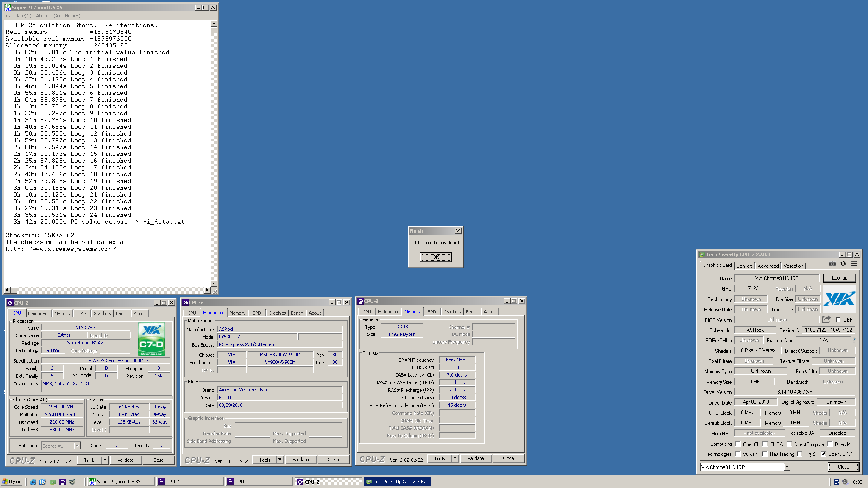This screenshot has height=488, width=868.
Task: Click the raccoon quick launch icon
Action: [x=72, y=482]
